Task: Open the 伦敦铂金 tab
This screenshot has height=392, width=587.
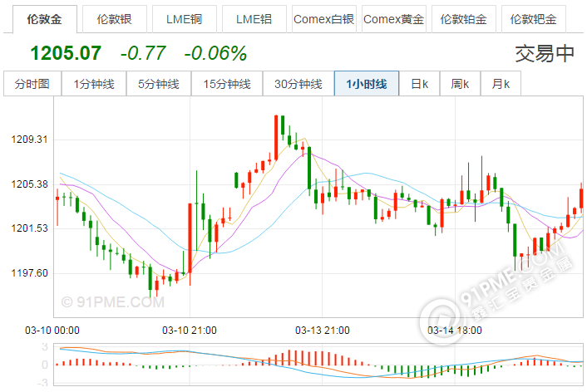Action: click(x=464, y=17)
